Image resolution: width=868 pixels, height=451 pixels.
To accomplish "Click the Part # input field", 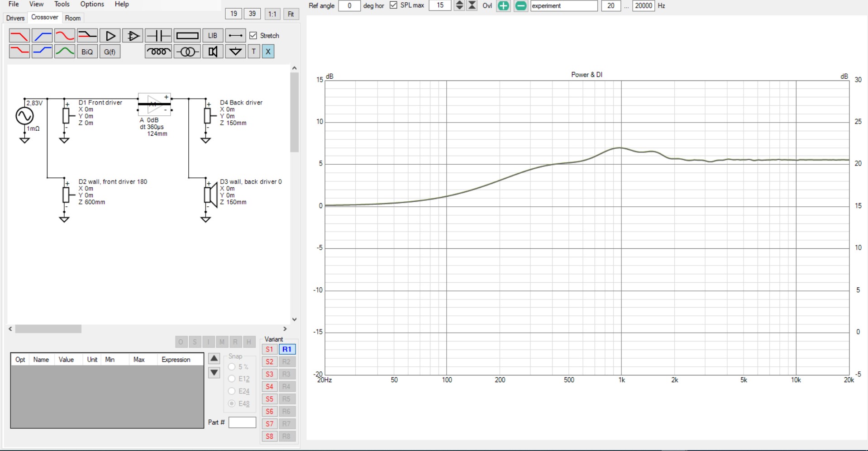I will [x=242, y=423].
